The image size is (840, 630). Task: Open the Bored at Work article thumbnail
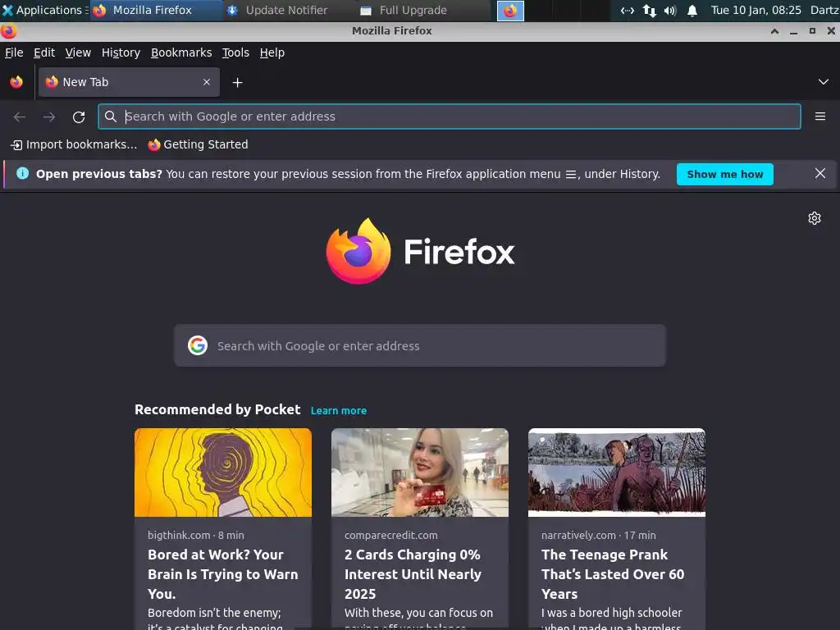coord(223,472)
